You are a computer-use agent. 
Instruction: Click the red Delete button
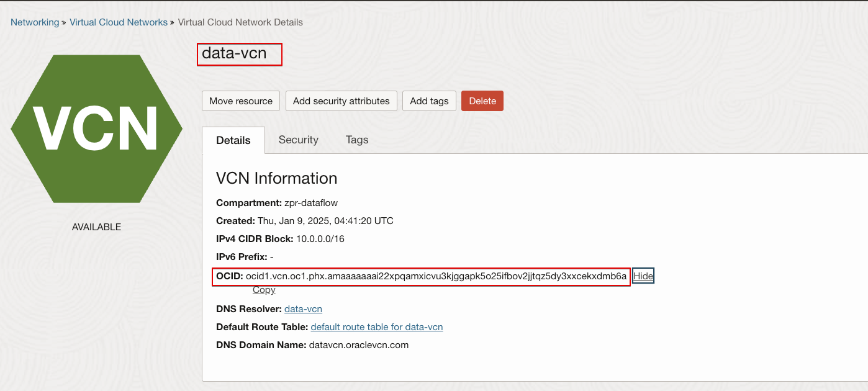(482, 101)
